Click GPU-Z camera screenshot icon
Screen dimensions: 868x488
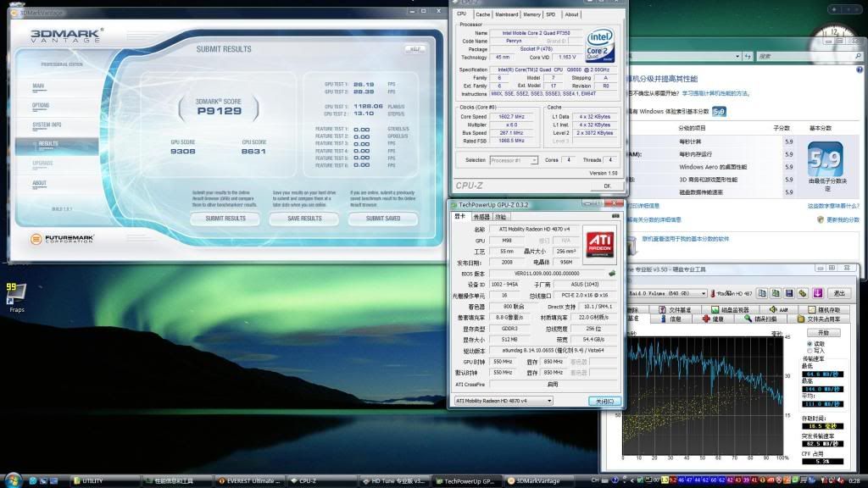[615, 216]
